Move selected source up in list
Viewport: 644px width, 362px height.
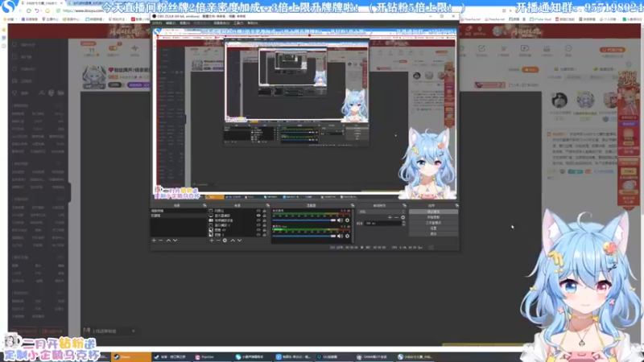point(233,240)
